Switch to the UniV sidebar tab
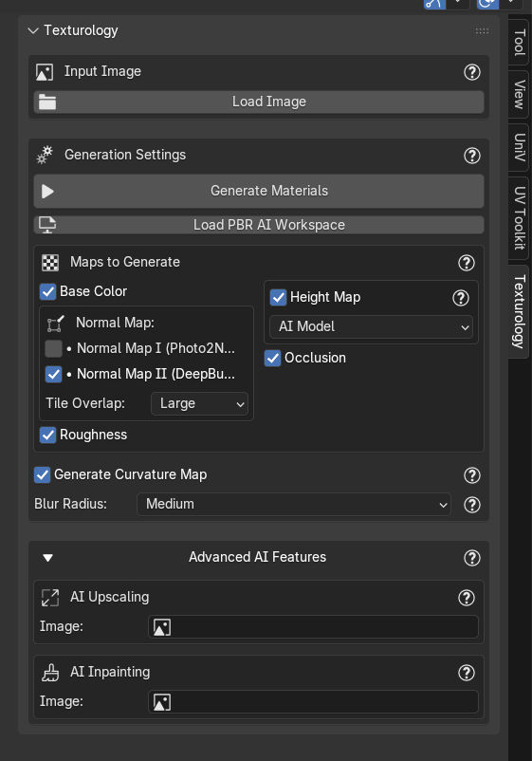 (x=519, y=147)
